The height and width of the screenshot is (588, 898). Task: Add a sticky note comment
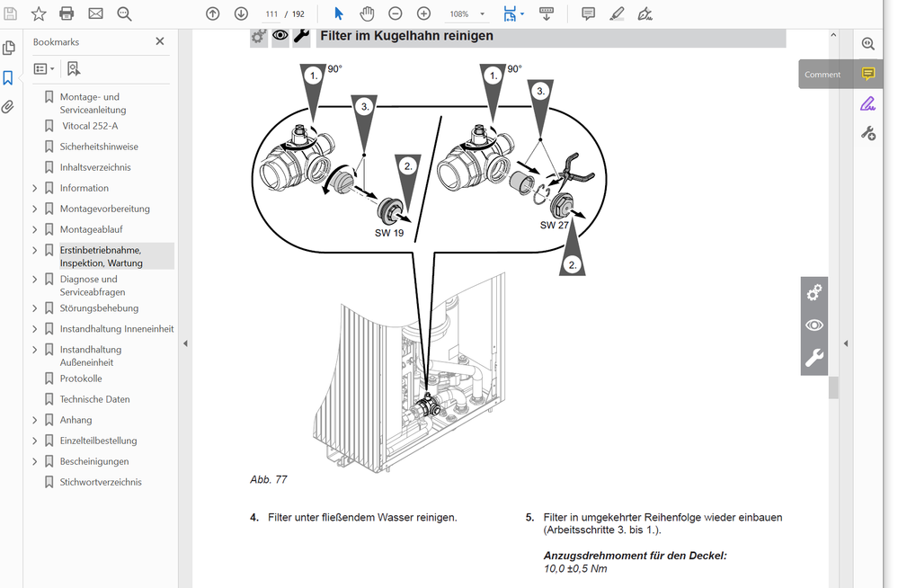coord(589,13)
